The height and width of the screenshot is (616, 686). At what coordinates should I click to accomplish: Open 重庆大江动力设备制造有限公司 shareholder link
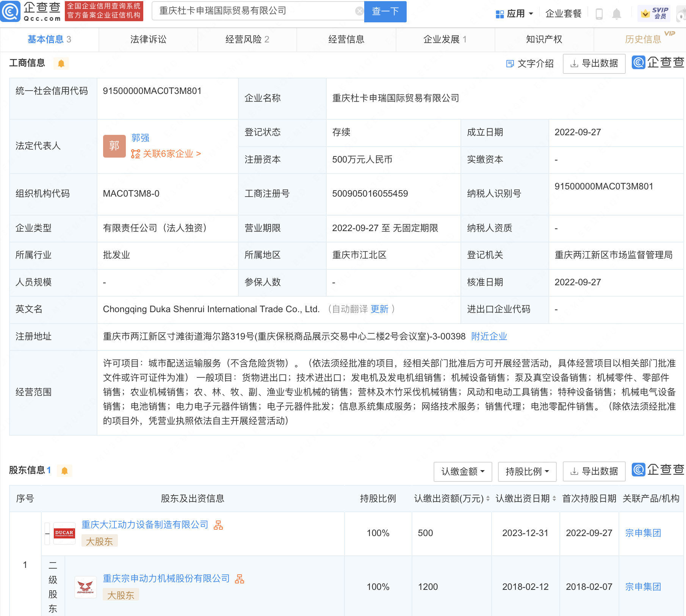145,525
